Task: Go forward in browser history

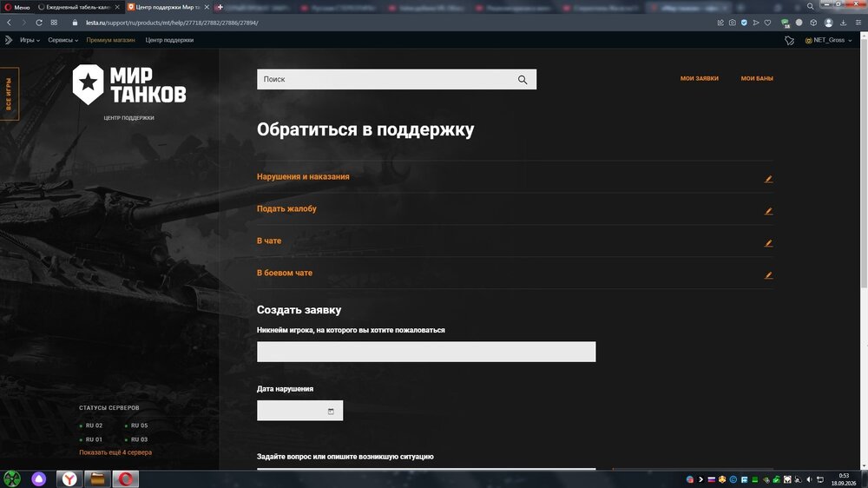Action: coord(23,23)
